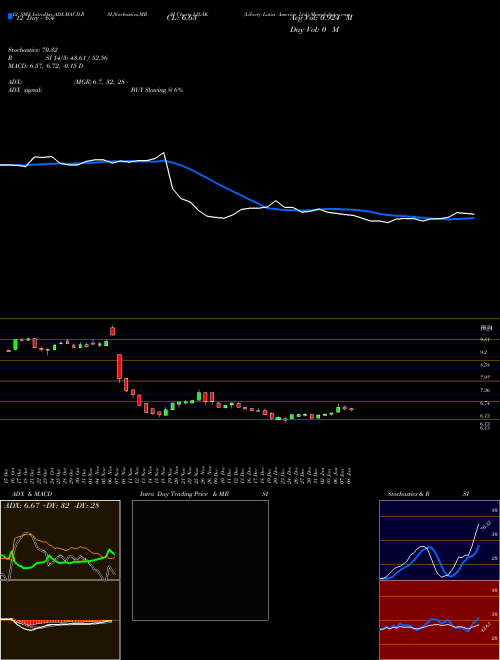Click the 70.32 label on stochastics line
The image size is (500, 660).
[486, 526]
